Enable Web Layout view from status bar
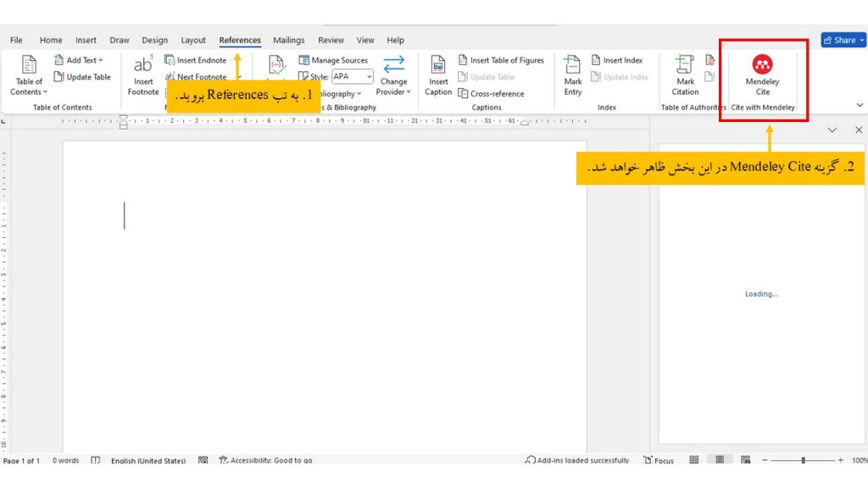 [745, 460]
